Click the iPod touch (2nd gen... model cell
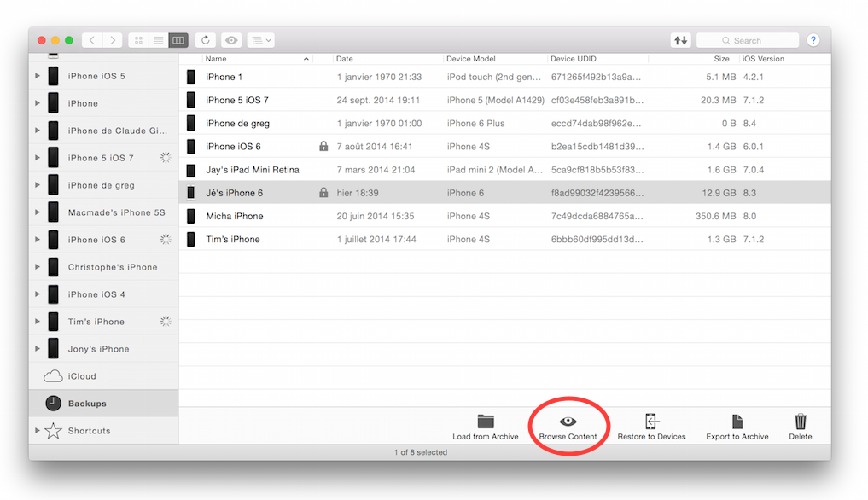Image resolution: width=868 pixels, height=500 pixels. click(494, 77)
